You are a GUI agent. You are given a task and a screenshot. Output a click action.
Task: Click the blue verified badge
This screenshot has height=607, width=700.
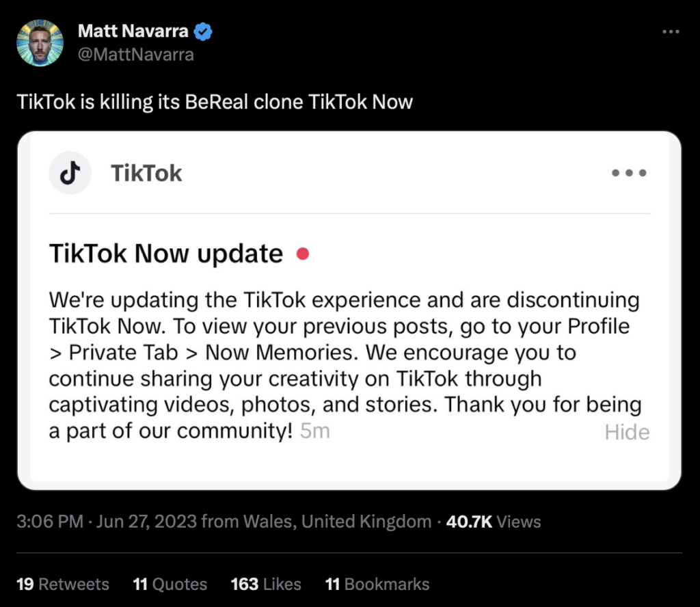click(x=204, y=31)
